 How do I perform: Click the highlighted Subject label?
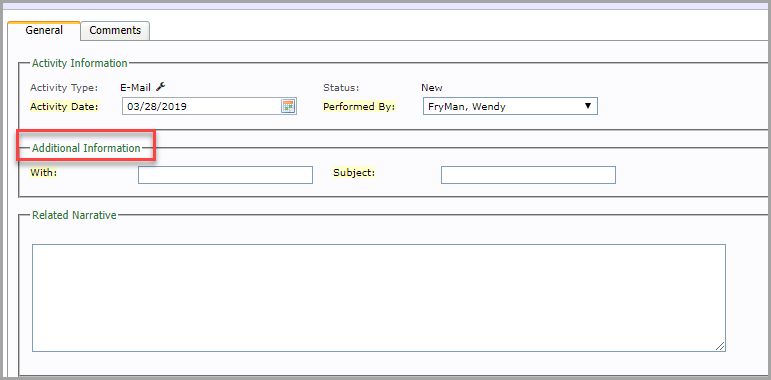click(x=354, y=173)
